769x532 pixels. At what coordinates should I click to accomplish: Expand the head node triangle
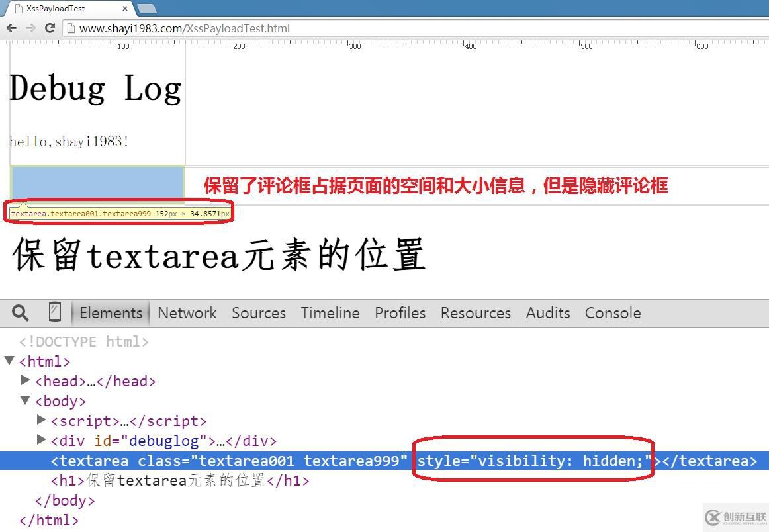tap(26, 380)
